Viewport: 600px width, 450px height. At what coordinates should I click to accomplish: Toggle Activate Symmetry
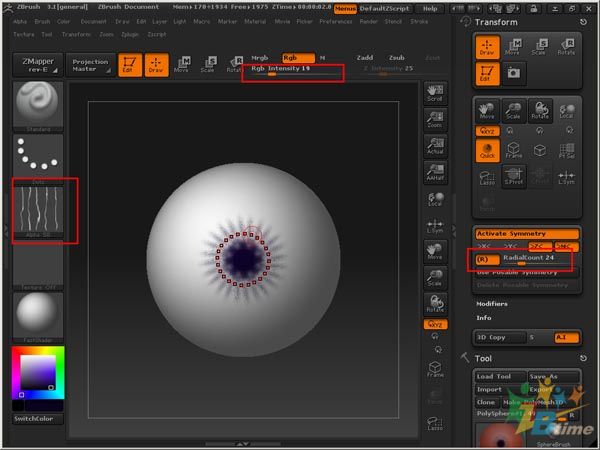(527, 233)
